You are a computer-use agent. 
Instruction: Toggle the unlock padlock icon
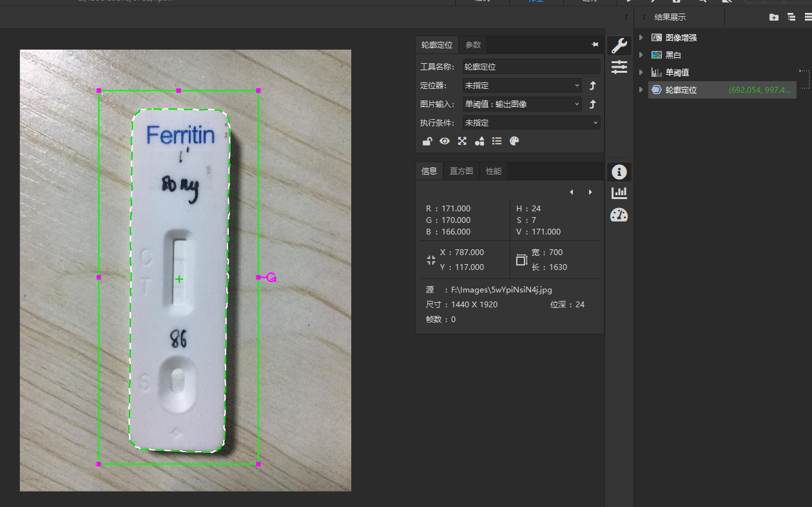tap(427, 141)
